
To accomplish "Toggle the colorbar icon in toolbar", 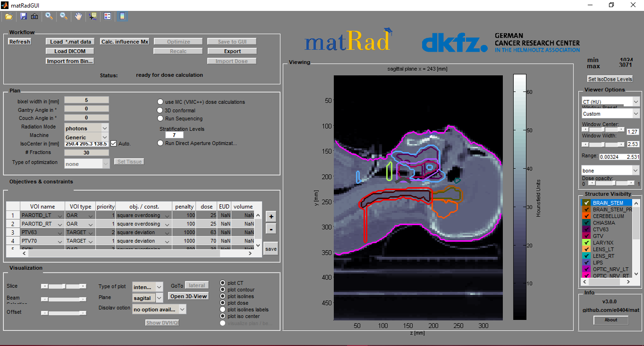I will [122, 17].
